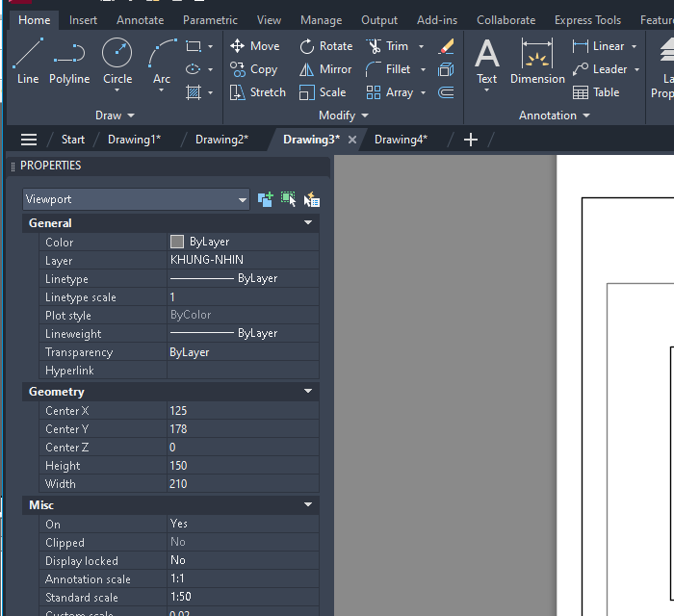The height and width of the screenshot is (616, 674).
Task: Collapse the Misc properties section
Action: 308,504
